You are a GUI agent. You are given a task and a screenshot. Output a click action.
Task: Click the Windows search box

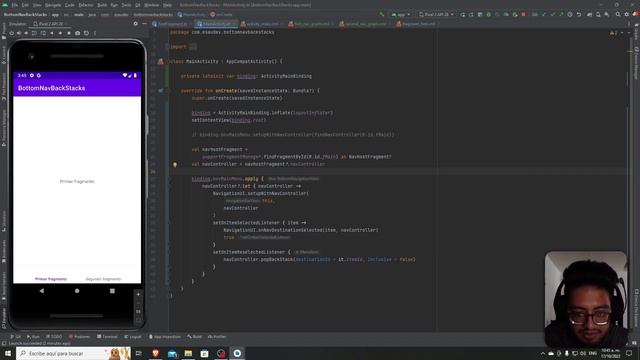click(x=73, y=353)
